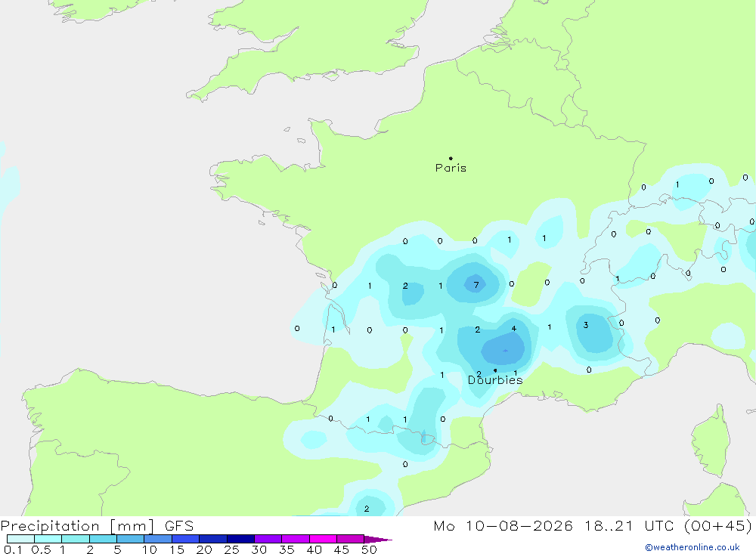This screenshot has width=756, height=554.
Task: Pick the legend swatch between 10 and 15
Action: pos(158,539)
